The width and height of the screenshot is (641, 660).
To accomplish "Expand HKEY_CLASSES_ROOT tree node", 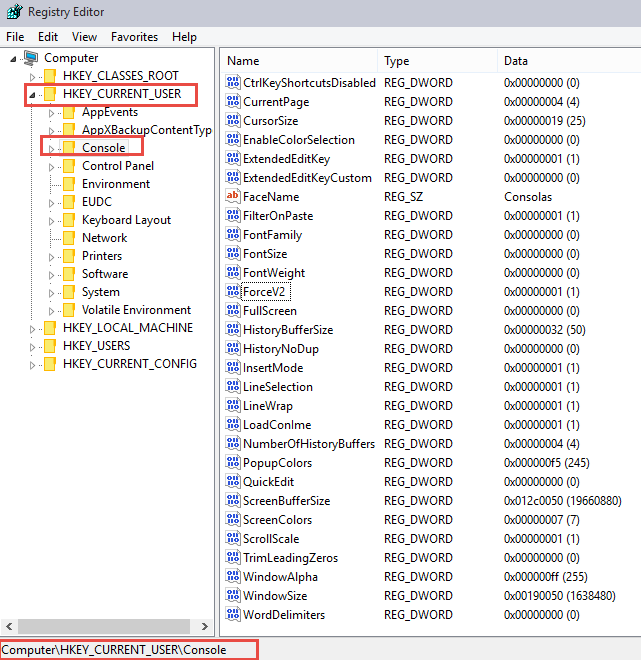I will [x=32, y=77].
